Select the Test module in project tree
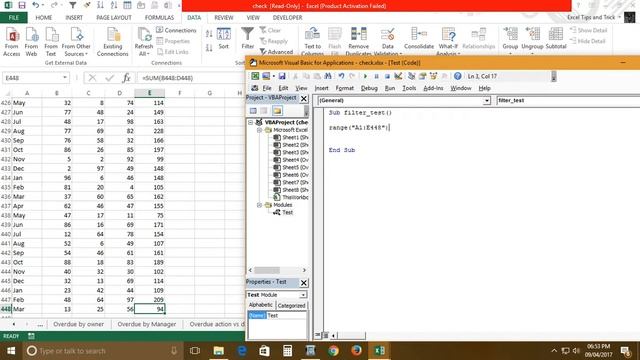This screenshot has width=640, height=360. [x=283, y=212]
